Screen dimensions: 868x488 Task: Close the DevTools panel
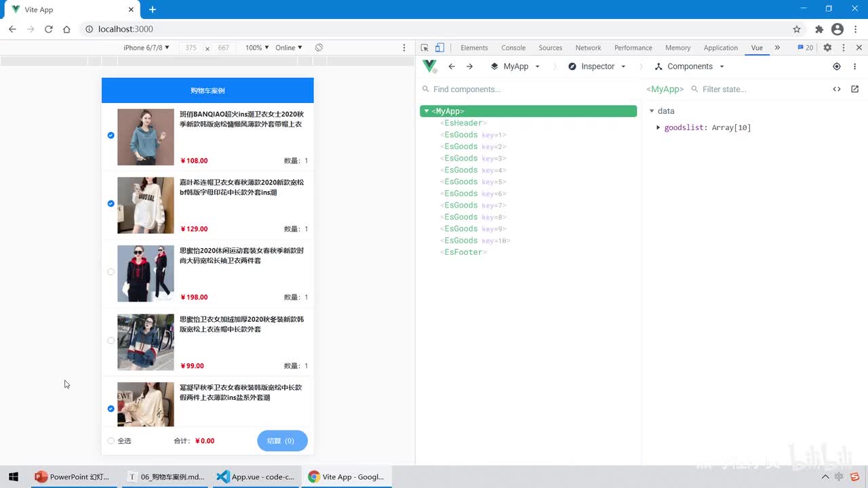coord(859,48)
